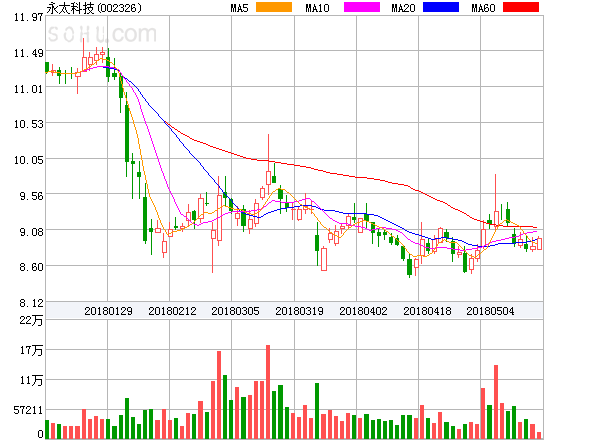
Task: Click the 20180305 date label
Action: coord(235,311)
